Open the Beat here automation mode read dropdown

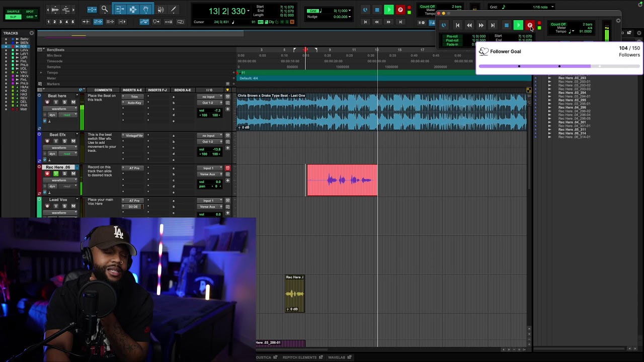point(66,115)
